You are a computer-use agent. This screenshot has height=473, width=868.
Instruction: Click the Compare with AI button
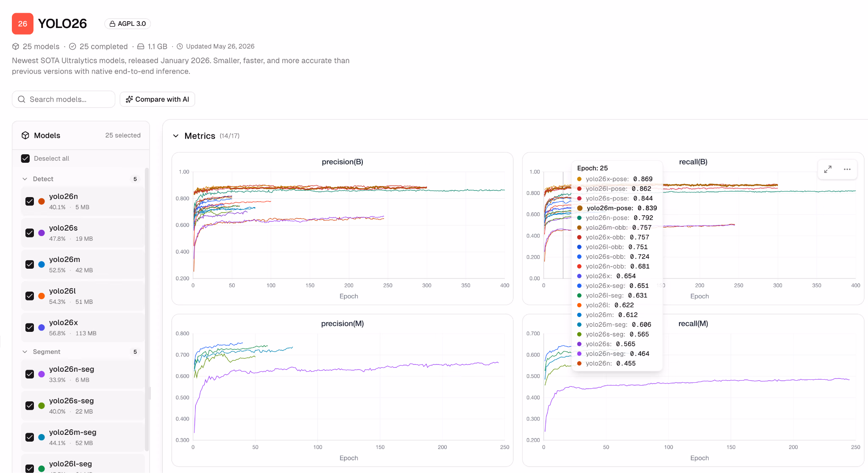157,99
